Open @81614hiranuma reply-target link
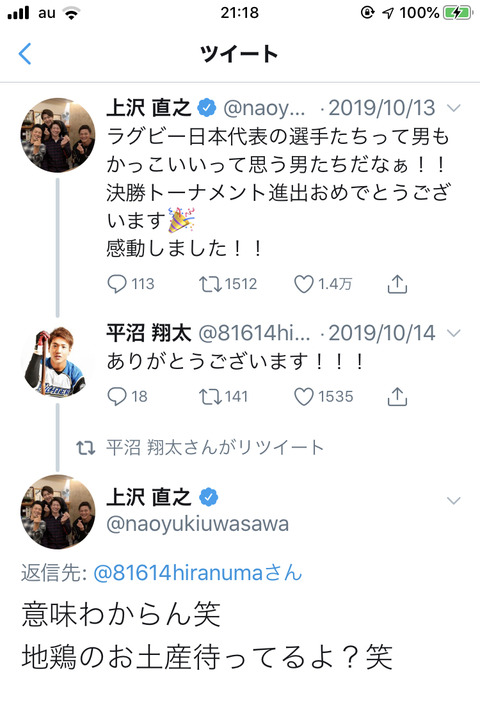The image size is (480, 701). pyautogui.click(x=197, y=573)
